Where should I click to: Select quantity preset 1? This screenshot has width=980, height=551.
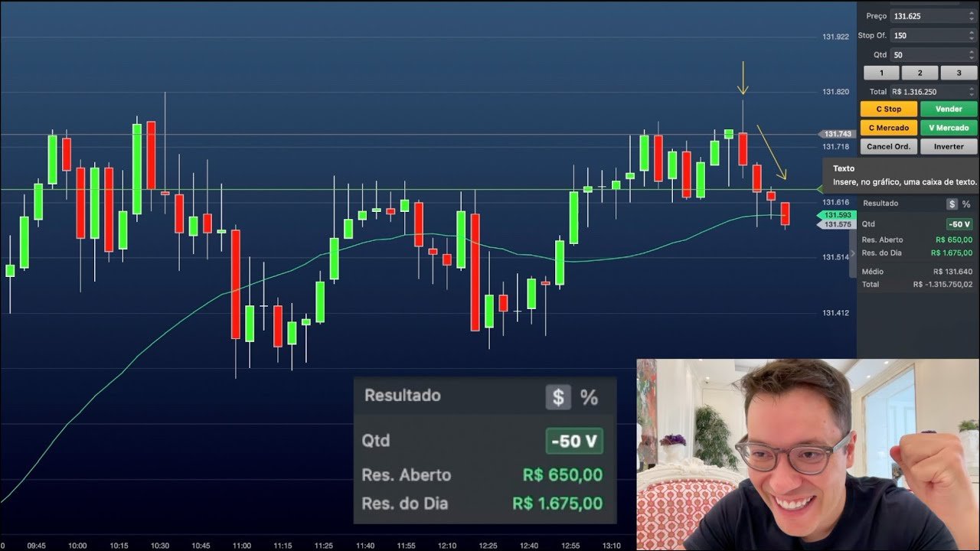(x=881, y=73)
